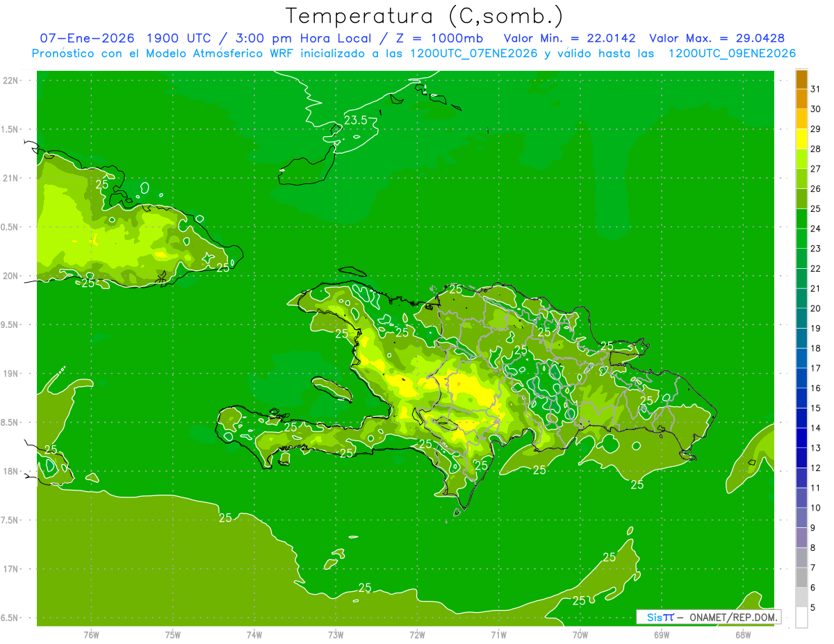Click the map title 'Temperatura (C,somb.)'
Image resolution: width=834 pixels, height=644 pixels.
(x=425, y=15)
